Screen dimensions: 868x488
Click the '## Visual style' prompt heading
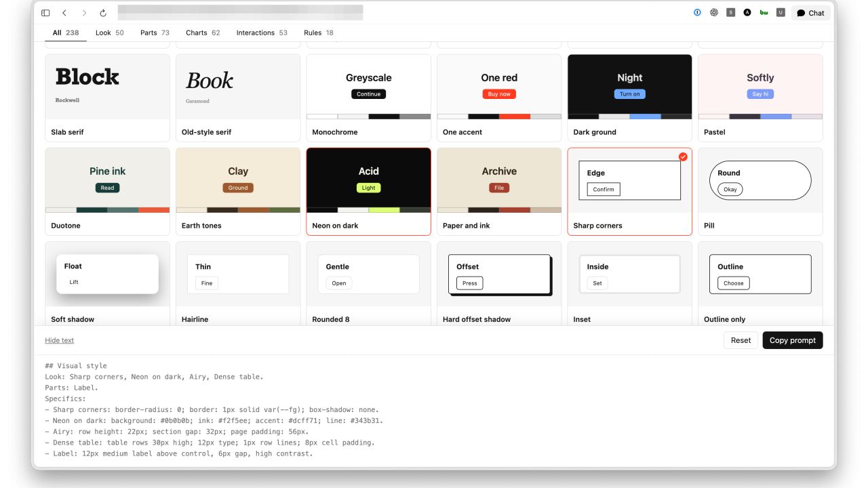point(75,366)
